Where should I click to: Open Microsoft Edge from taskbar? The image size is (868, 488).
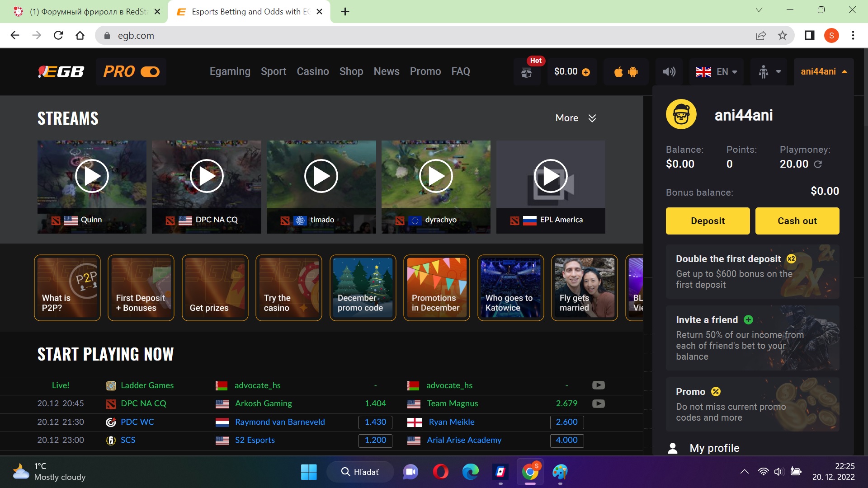click(470, 472)
